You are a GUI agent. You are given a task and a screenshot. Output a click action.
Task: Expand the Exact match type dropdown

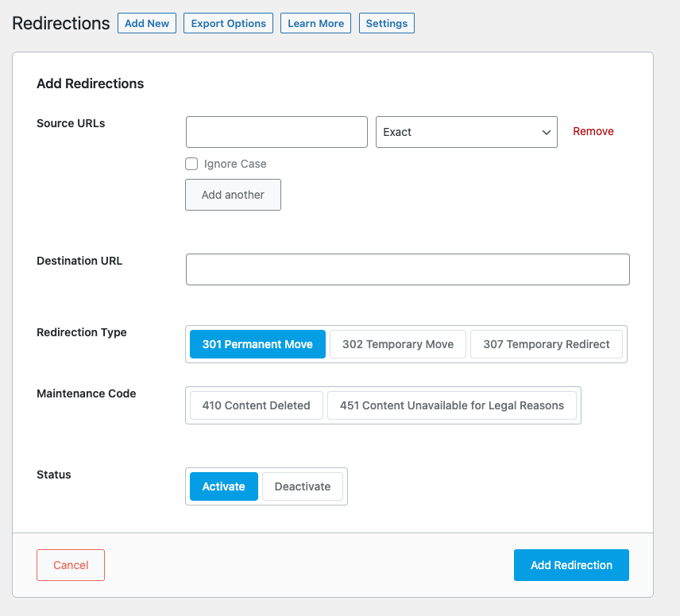click(x=466, y=132)
